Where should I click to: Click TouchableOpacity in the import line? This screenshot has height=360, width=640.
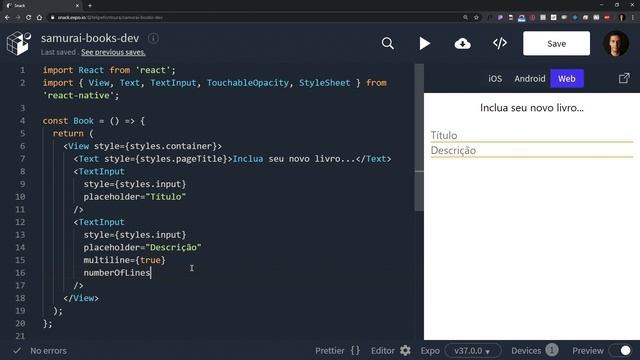(248, 83)
